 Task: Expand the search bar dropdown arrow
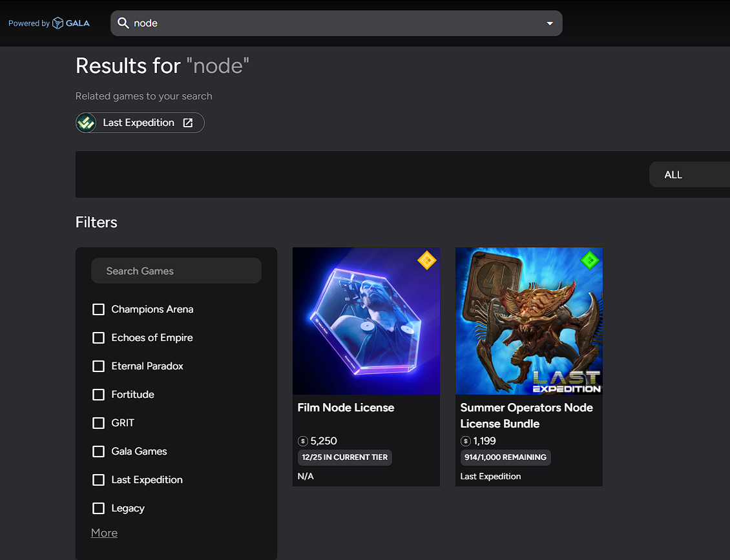550,23
